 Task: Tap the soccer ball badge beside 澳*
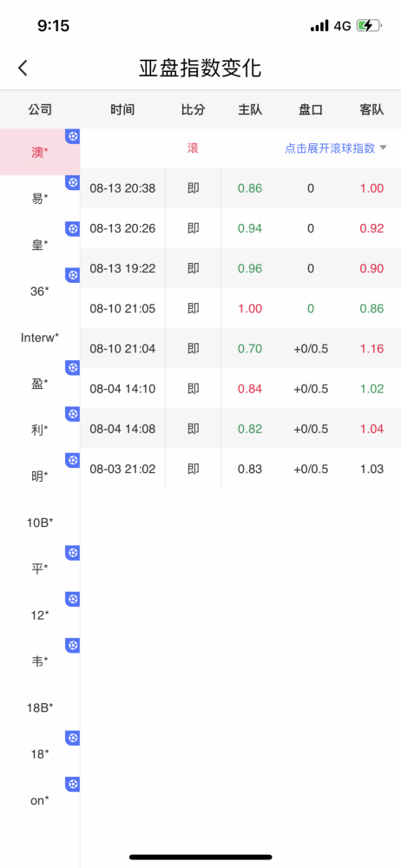pos(73,136)
